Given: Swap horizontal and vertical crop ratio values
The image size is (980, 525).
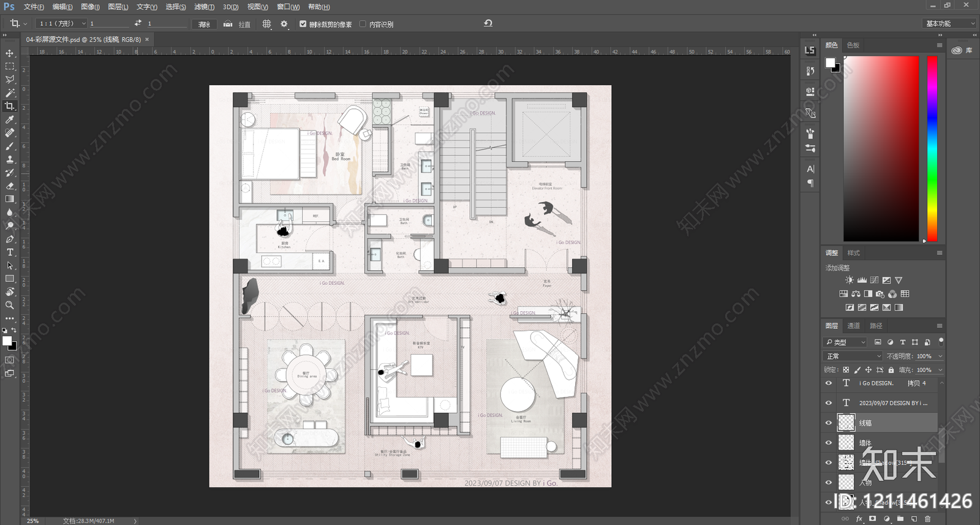Looking at the screenshot, I should 138,23.
